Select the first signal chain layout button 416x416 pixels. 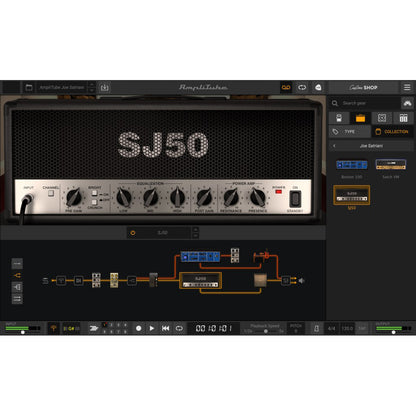point(17,263)
